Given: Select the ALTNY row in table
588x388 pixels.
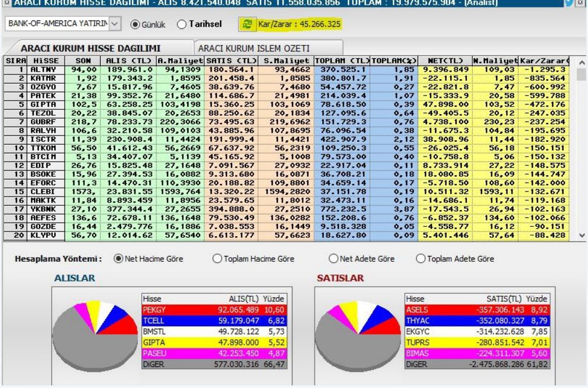Looking at the screenshot, I should click(287, 70).
